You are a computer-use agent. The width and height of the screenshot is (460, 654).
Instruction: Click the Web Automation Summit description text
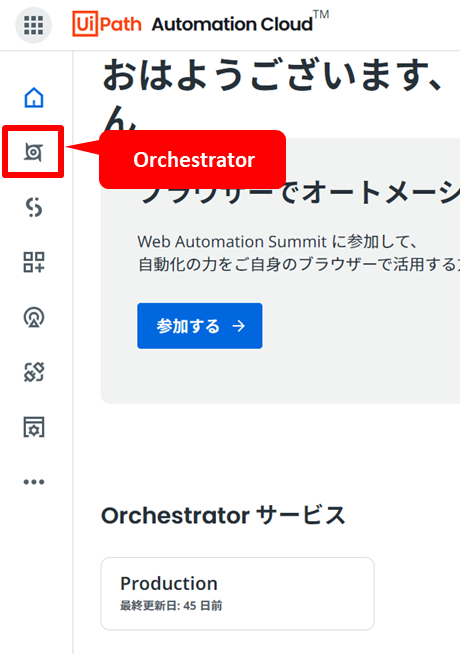(298, 253)
